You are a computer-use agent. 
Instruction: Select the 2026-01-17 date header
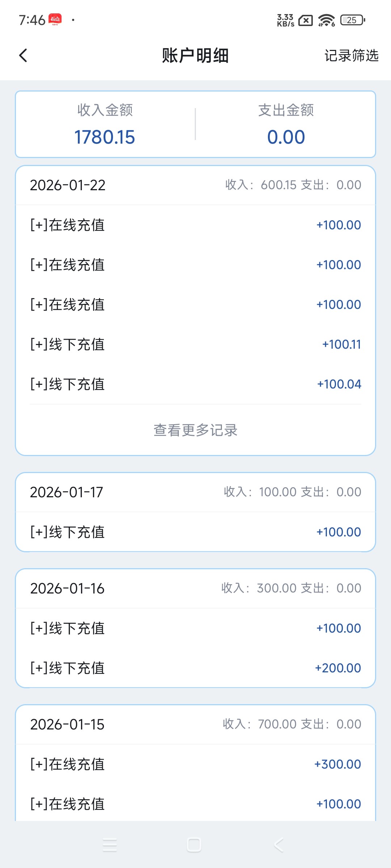click(x=67, y=492)
